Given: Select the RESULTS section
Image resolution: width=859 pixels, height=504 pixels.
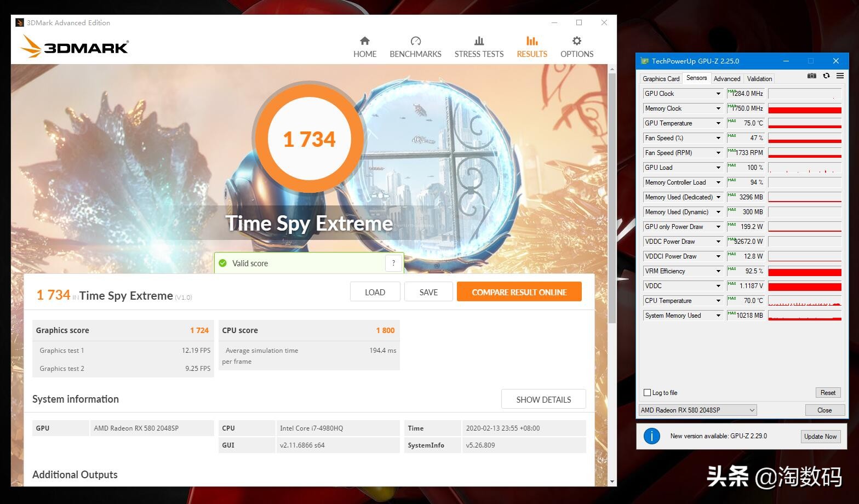Looking at the screenshot, I should [x=532, y=47].
